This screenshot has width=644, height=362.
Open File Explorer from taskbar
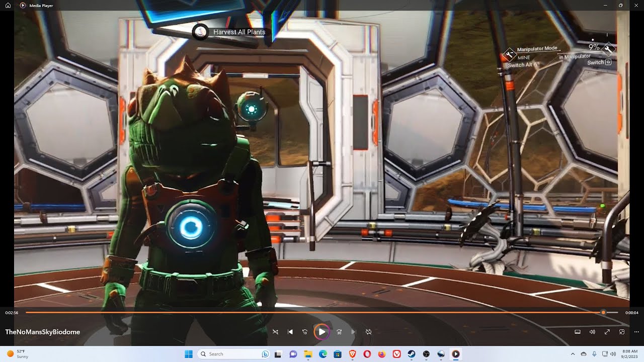pos(307,354)
